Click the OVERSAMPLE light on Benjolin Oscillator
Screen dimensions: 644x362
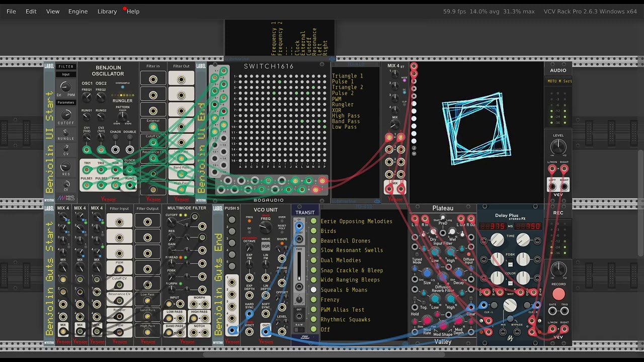(x=122, y=86)
